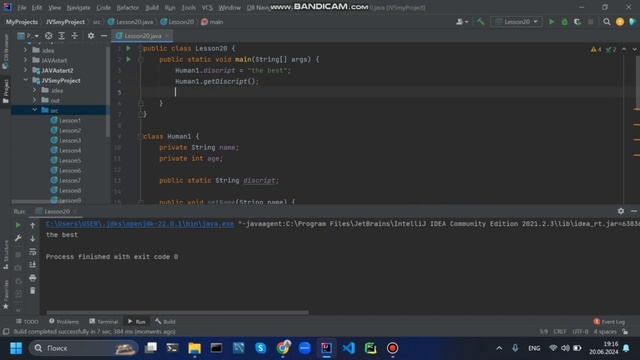The image size is (640, 360).
Task: Open the TODO tool window
Action: click(27, 322)
